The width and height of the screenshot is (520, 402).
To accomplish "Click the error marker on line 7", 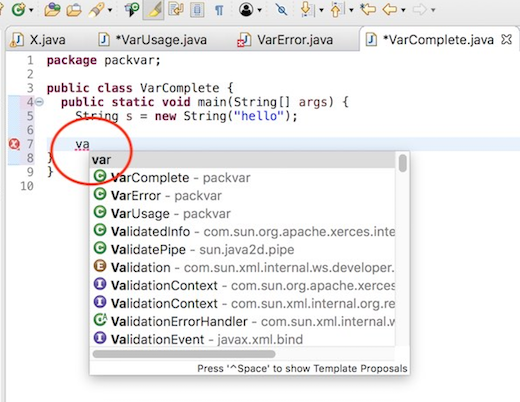I will coord(14,144).
